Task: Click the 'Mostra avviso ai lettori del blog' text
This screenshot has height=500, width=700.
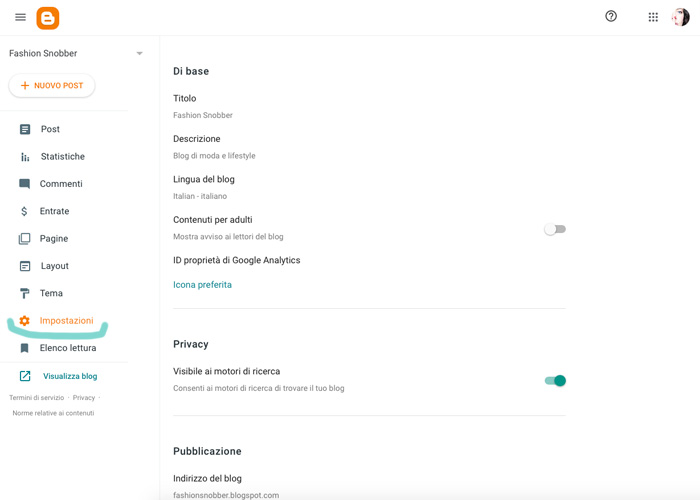Action: pos(228,237)
